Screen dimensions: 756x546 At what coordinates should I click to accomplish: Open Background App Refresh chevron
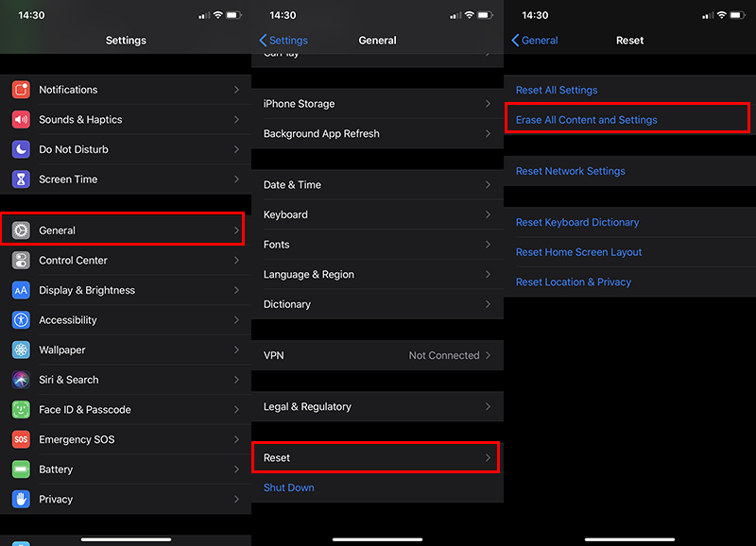tap(488, 133)
